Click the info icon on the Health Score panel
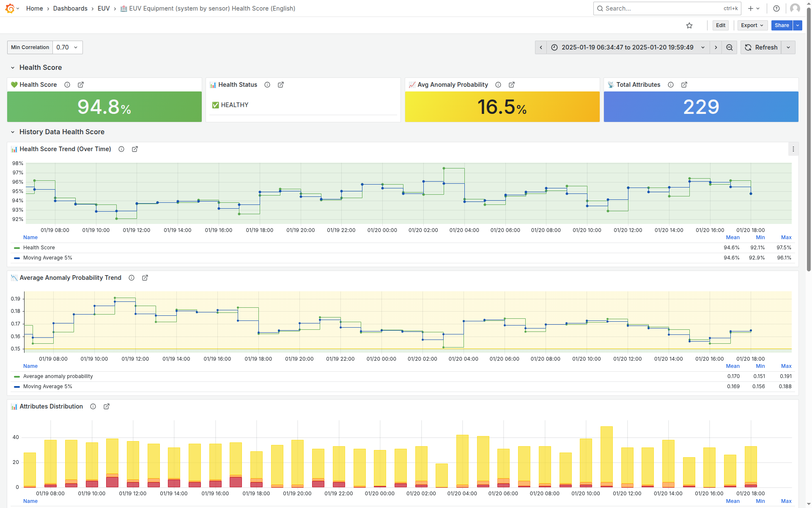The height and width of the screenshot is (508, 812). 67,85
